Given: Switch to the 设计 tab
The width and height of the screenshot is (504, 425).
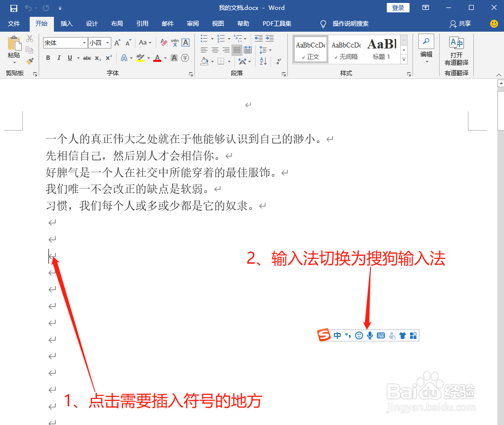Looking at the screenshot, I should [92, 23].
